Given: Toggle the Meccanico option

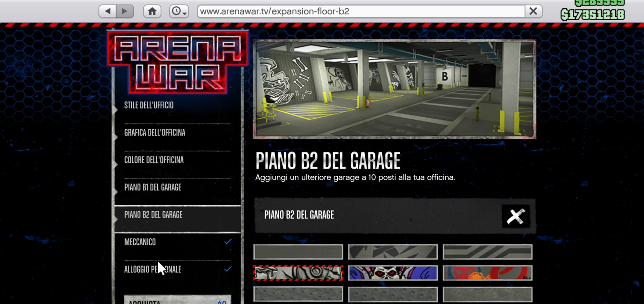Looking at the screenshot, I should (x=177, y=242).
